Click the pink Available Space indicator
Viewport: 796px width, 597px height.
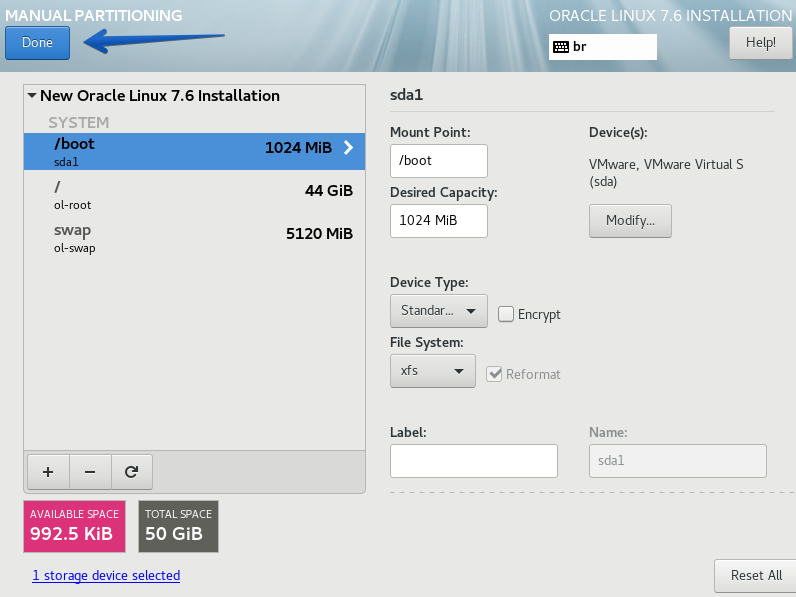[x=74, y=527]
